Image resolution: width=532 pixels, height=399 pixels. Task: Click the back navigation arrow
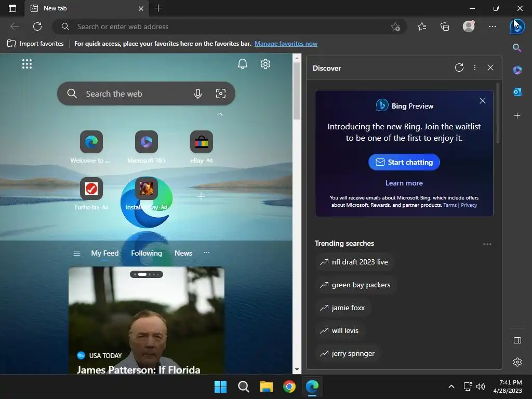[x=14, y=26]
